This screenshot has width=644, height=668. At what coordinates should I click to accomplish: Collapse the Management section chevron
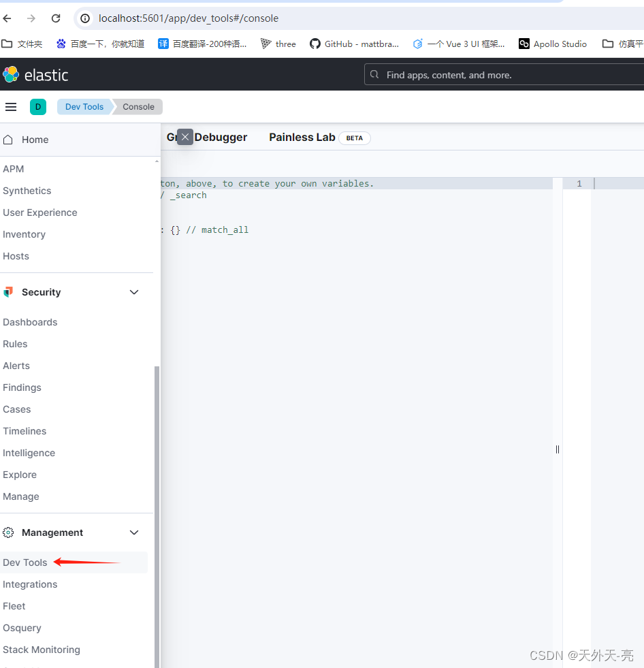coord(134,532)
